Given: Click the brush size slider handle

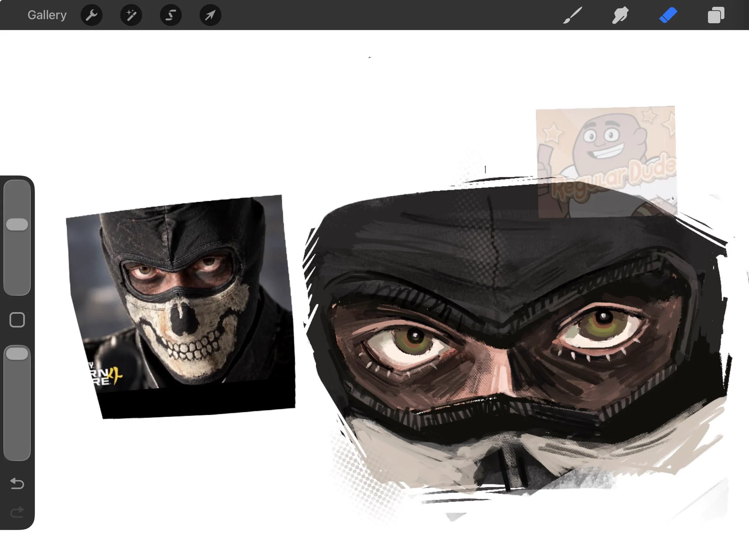Looking at the screenshot, I should click(x=17, y=224).
